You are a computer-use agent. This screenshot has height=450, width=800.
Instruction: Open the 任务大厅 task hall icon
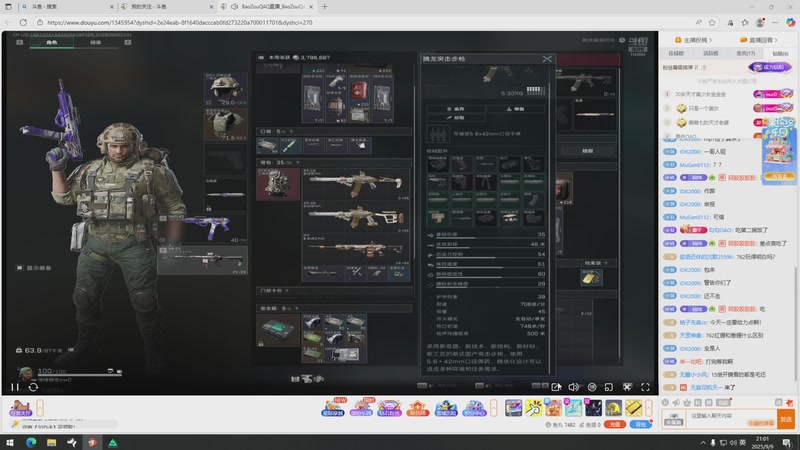[20, 408]
